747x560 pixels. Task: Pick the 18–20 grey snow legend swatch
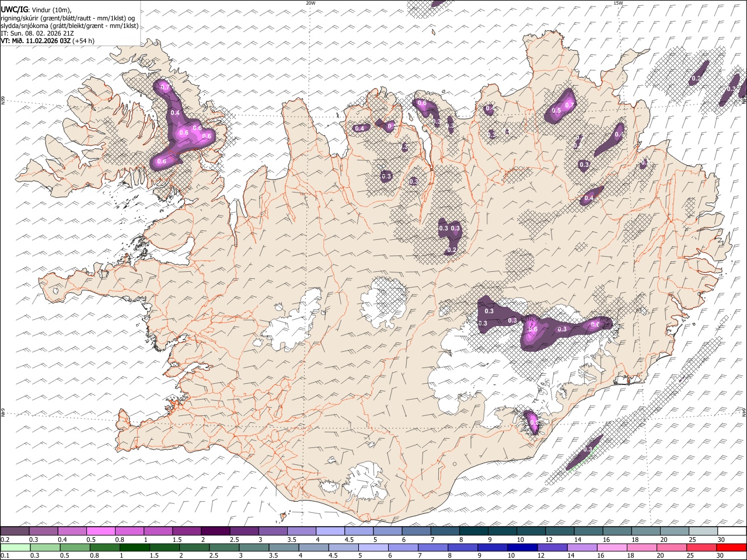pyautogui.click(x=645, y=531)
